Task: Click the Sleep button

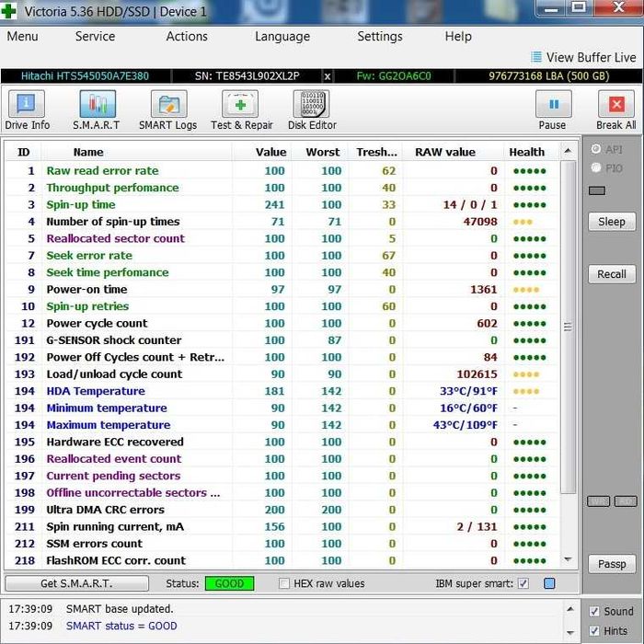Action: tap(612, 222)
